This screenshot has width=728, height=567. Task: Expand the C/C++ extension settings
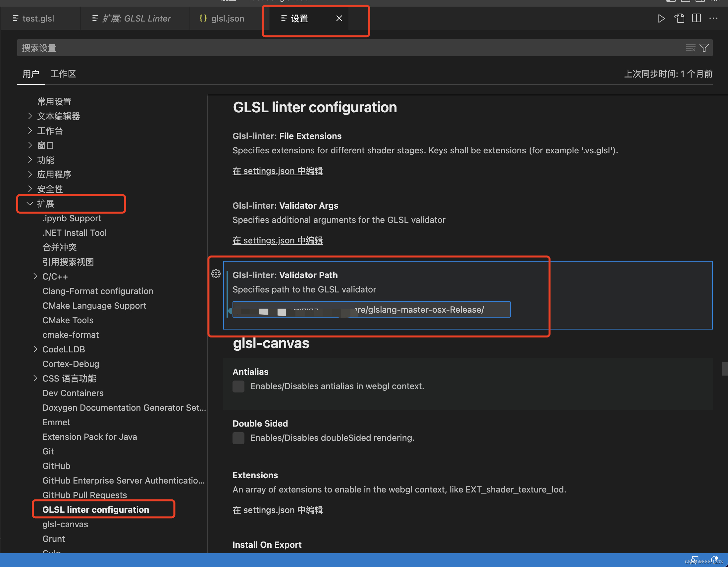35,277
